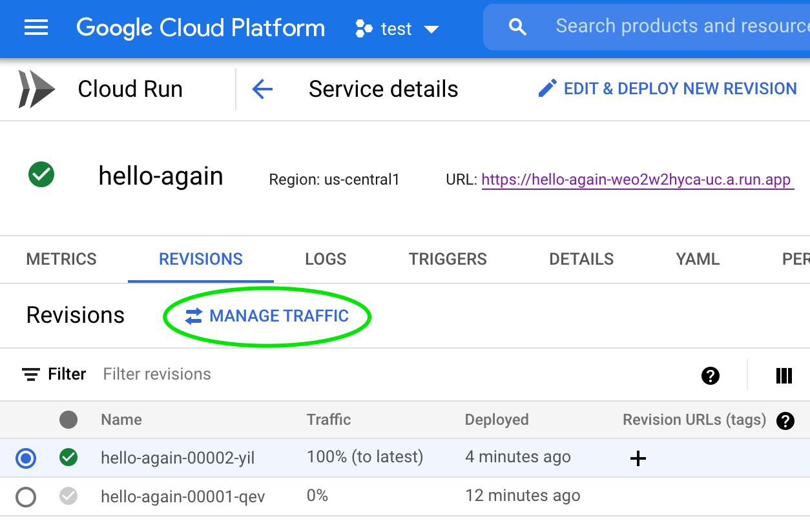Select the hello-again-00002-yil revision radio button
The width and height of the screenshot is (810, 532).
click(x=26, y=458)
